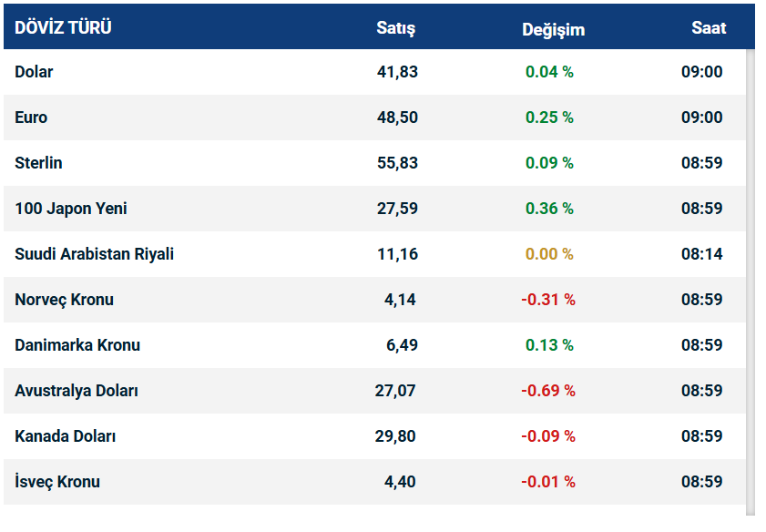
Task: Select the Sterlin currency link
Action: coord(38,163)
